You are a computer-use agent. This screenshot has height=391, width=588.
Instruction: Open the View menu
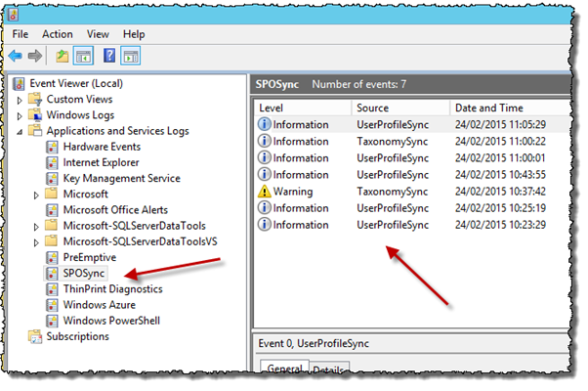pyautogui.click(x=98, y=34)
